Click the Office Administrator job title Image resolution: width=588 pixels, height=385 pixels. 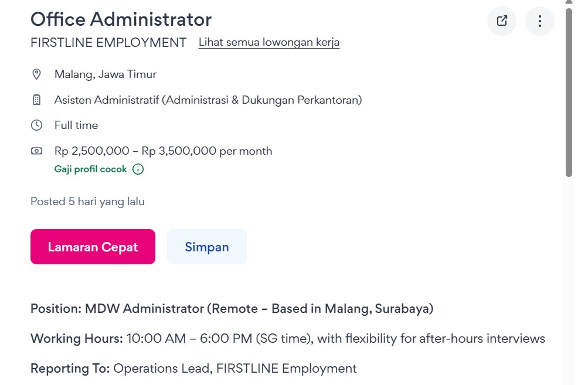click(121, 19)
